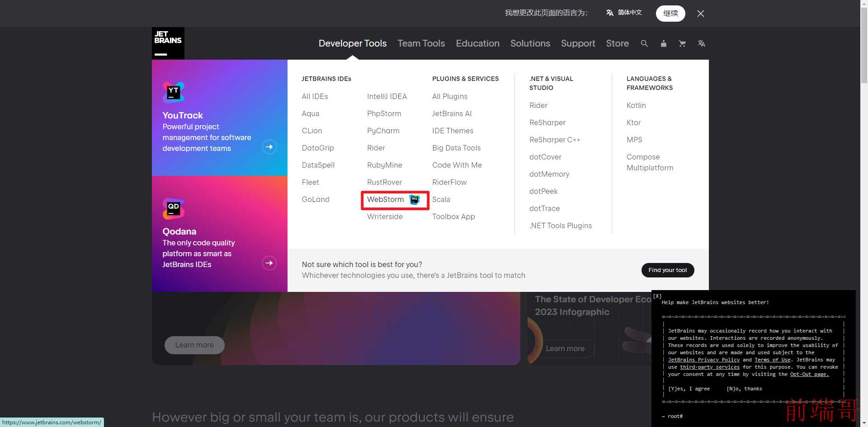Open the Education menu
Image resolution: width=868 pixels, height=427 pixels.
(478, 43)
